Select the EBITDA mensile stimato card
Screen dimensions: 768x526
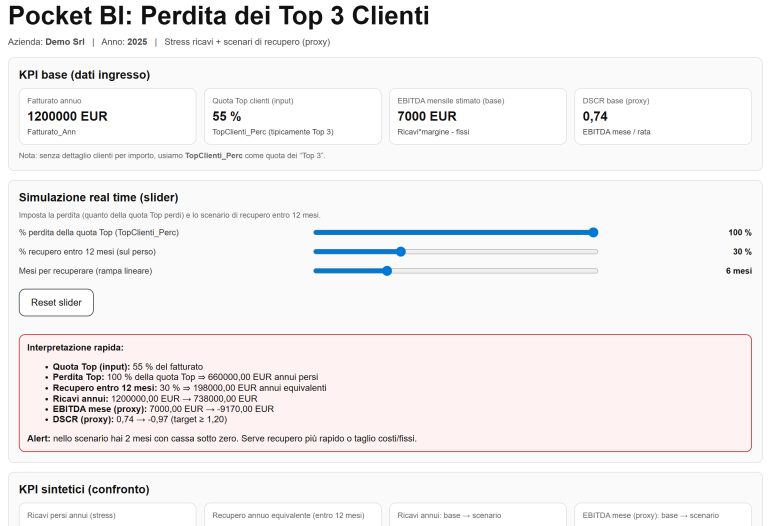click(x=478, y=116)
